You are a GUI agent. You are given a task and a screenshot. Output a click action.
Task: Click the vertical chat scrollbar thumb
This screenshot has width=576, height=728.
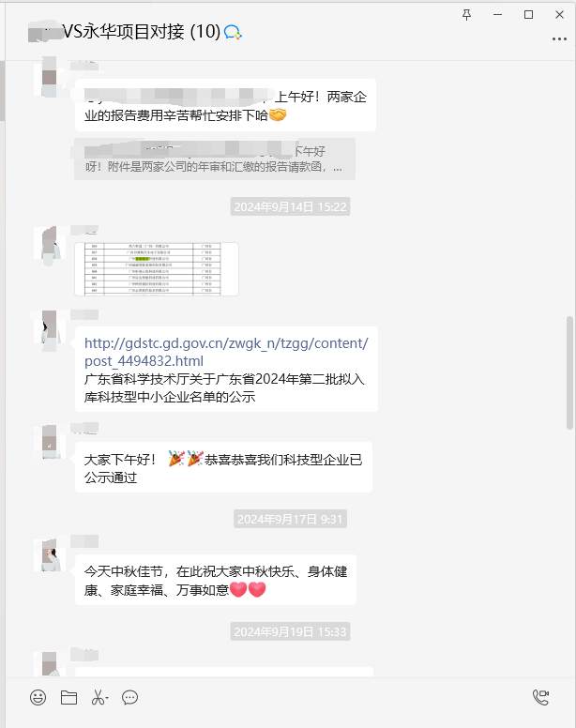pos(569,372)
